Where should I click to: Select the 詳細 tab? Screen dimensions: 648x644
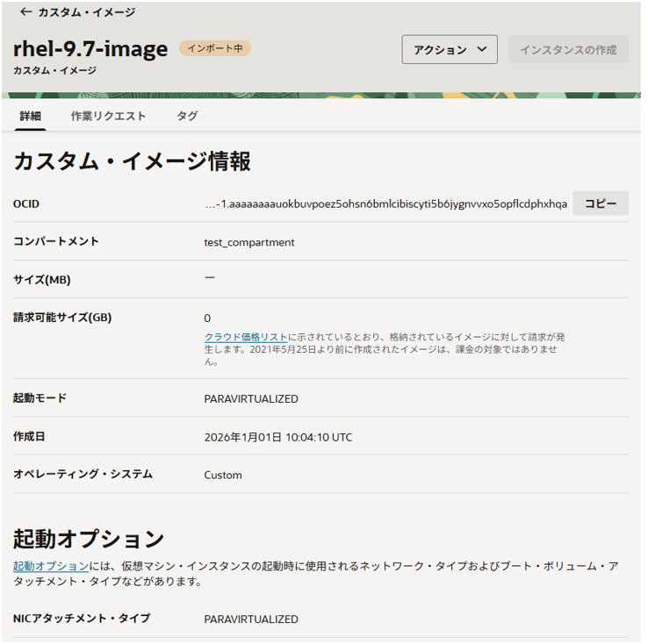[x=31, y=116]
